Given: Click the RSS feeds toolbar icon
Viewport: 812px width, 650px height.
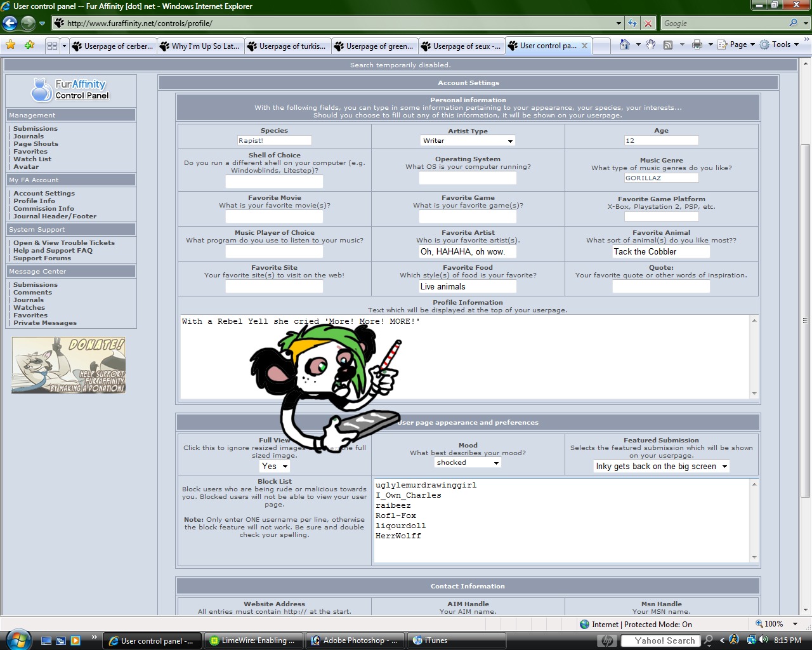Looking at the screenshot, I should tap(668, 45).
